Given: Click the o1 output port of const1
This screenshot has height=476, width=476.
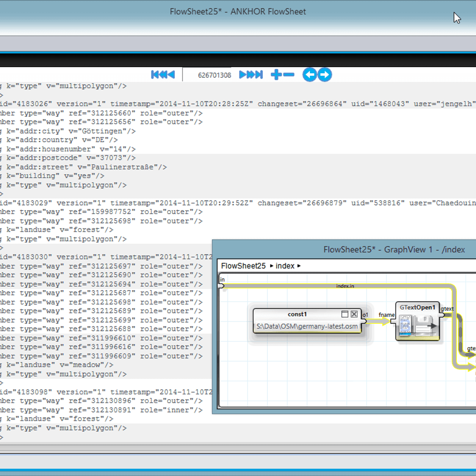Looking at the screenshot, I should [x=364, y=321].
